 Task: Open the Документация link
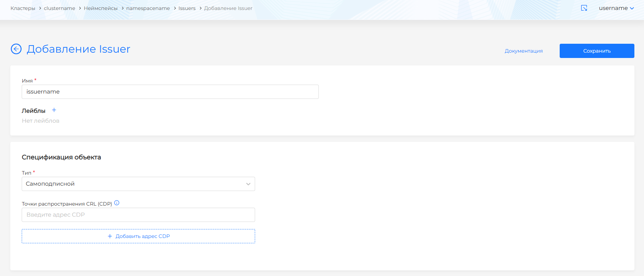coord(523,51)
